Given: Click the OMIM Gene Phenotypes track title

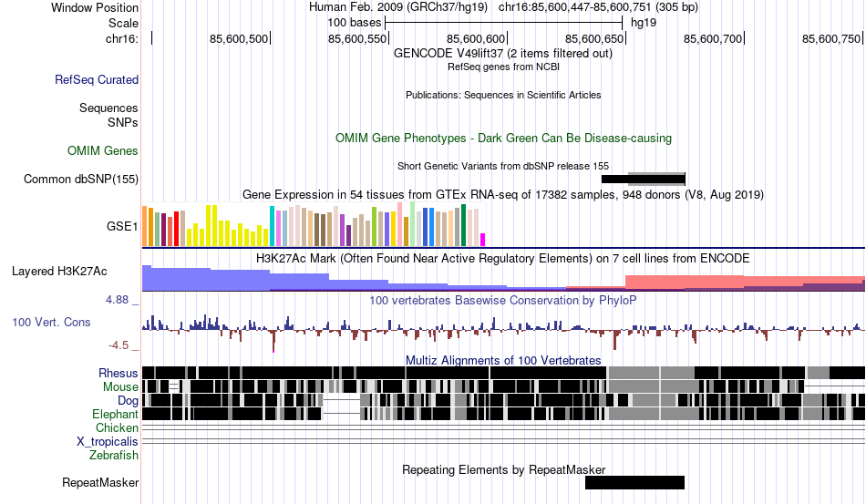Looking at the screenshot, I should click(503, 138).
